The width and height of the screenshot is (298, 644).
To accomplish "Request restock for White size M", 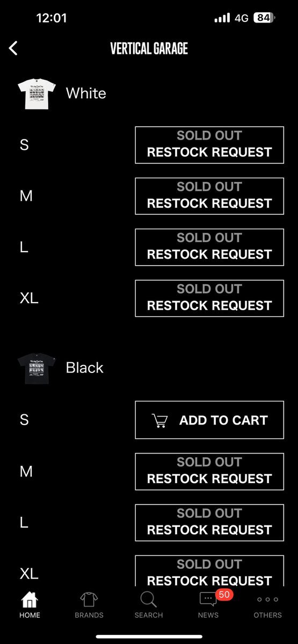I will (x=209, y=196).
